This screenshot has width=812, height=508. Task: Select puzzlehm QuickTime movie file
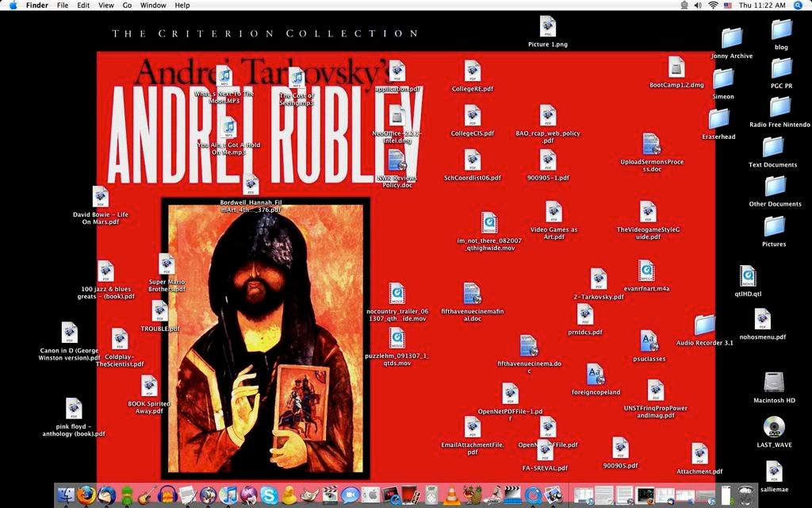397,338
